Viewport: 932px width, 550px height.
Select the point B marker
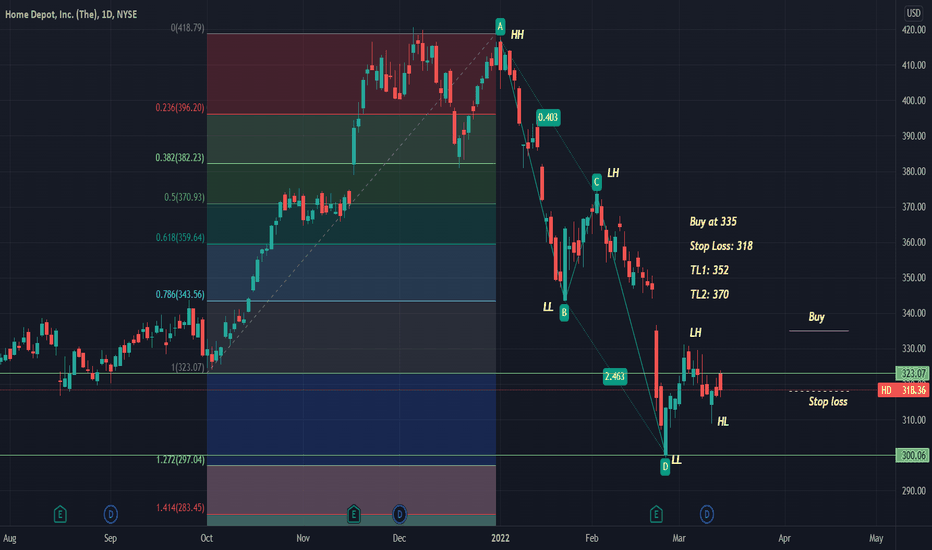click(x=564, y=313)
